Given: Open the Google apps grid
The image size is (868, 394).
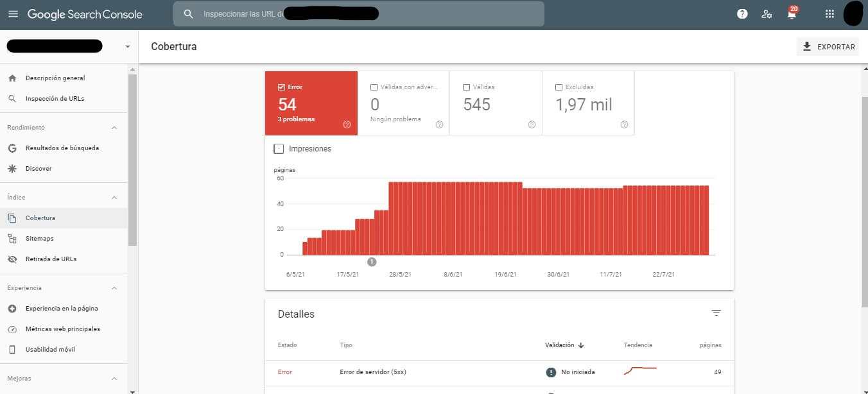Looking at the screenshot, I should point(829,14).
